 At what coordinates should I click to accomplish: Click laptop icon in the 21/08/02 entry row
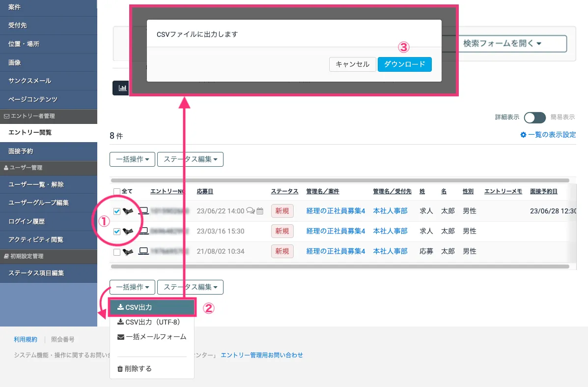(143, 251)
